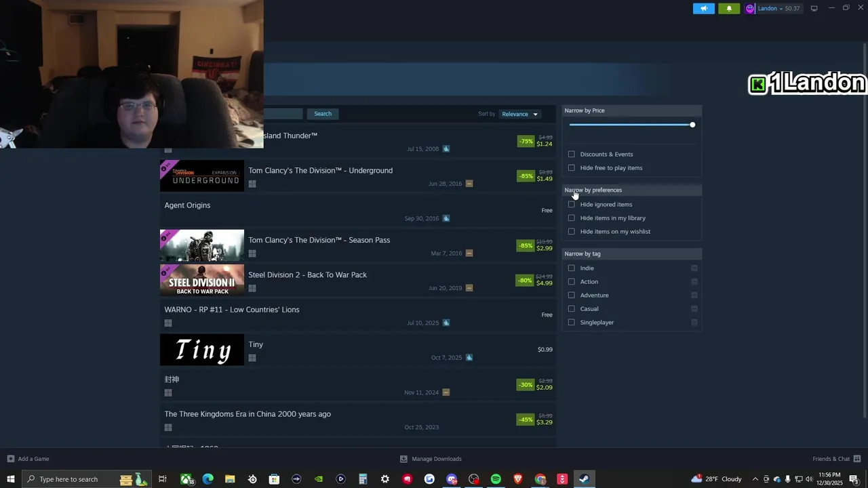868x488 pixels.
Task: Open Microsoft Store from taskbar
Action: [x=274, y=479]
